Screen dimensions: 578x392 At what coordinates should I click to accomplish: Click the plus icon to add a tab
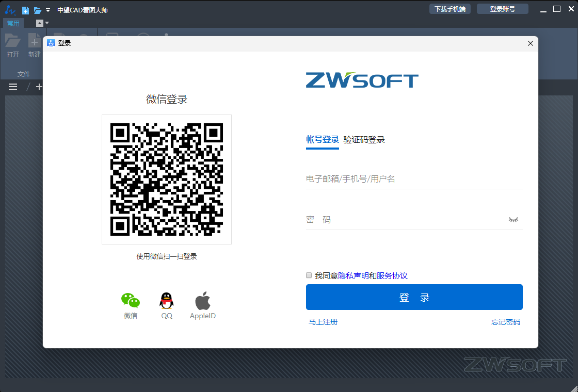[39, 87]
